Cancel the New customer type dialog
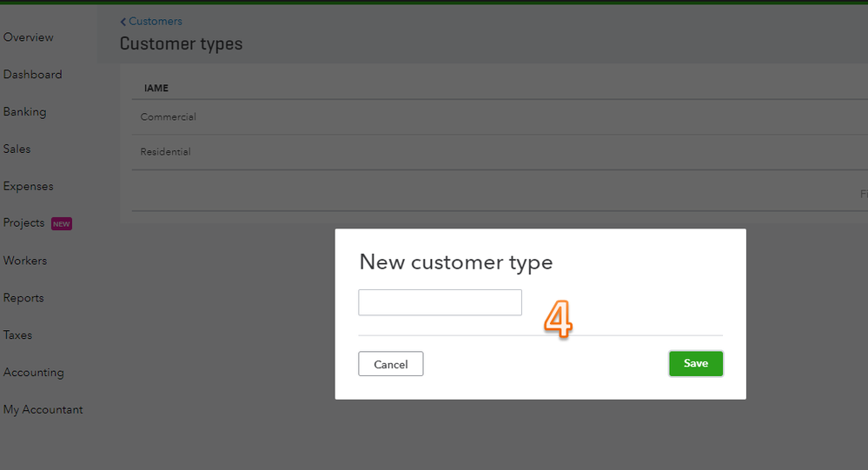This screenshot has width=868, height=470. tap(390, 364)
